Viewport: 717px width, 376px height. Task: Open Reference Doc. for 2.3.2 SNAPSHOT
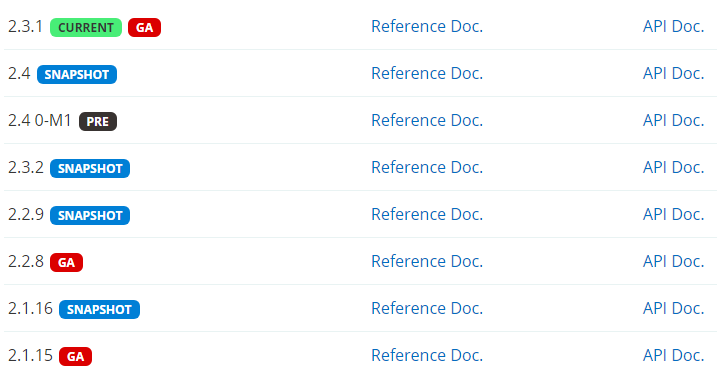[427, 167]
